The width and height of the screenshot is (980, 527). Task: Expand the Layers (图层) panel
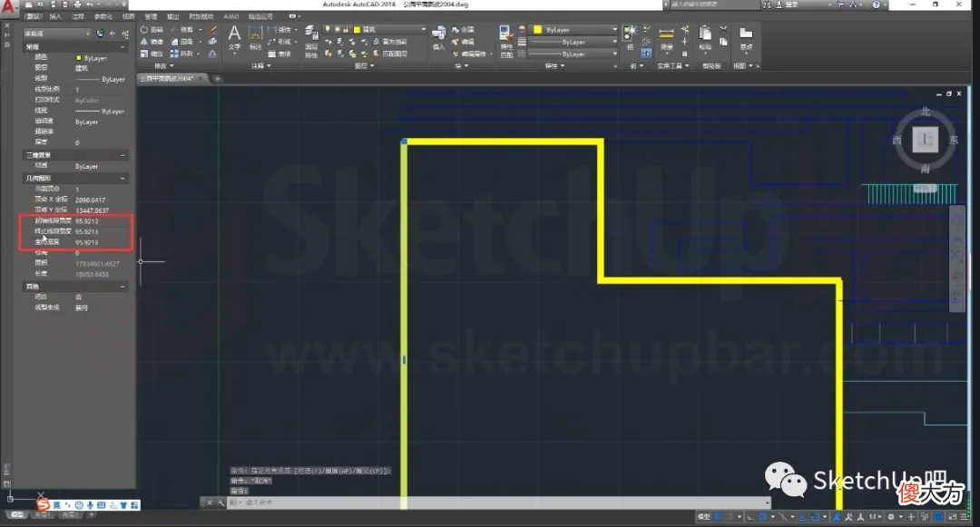(365, 65)
